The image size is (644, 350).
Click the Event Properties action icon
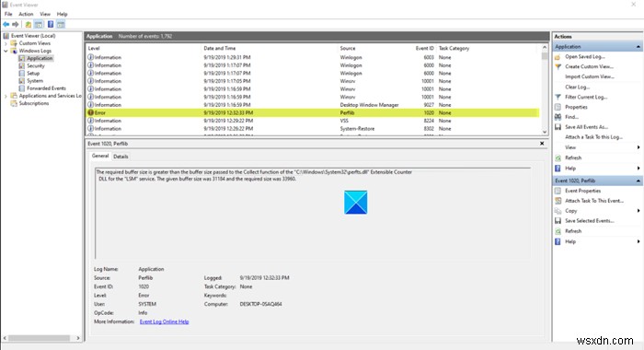[x=558, y=191]
